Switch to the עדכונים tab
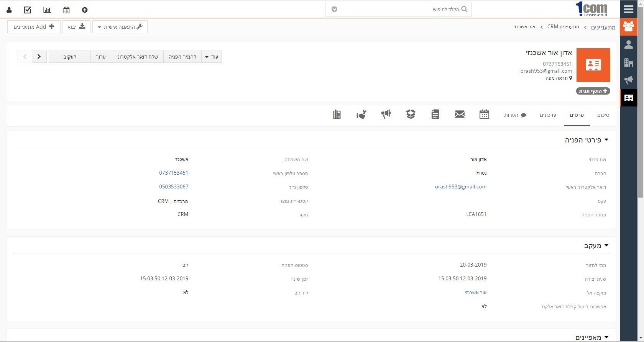Image resolution: width=644 pixels, height=342 pixels. click(548, 115)
